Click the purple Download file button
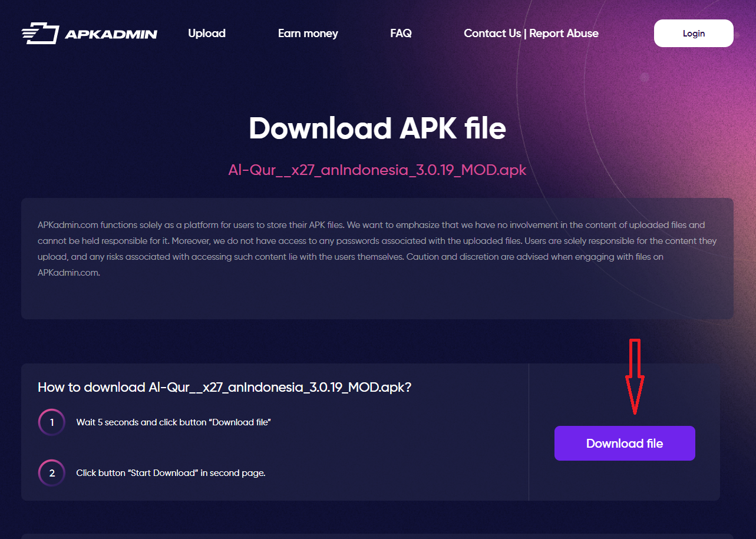Image resolution: width=756 pixels, height=539 pixels. [625, 444]
